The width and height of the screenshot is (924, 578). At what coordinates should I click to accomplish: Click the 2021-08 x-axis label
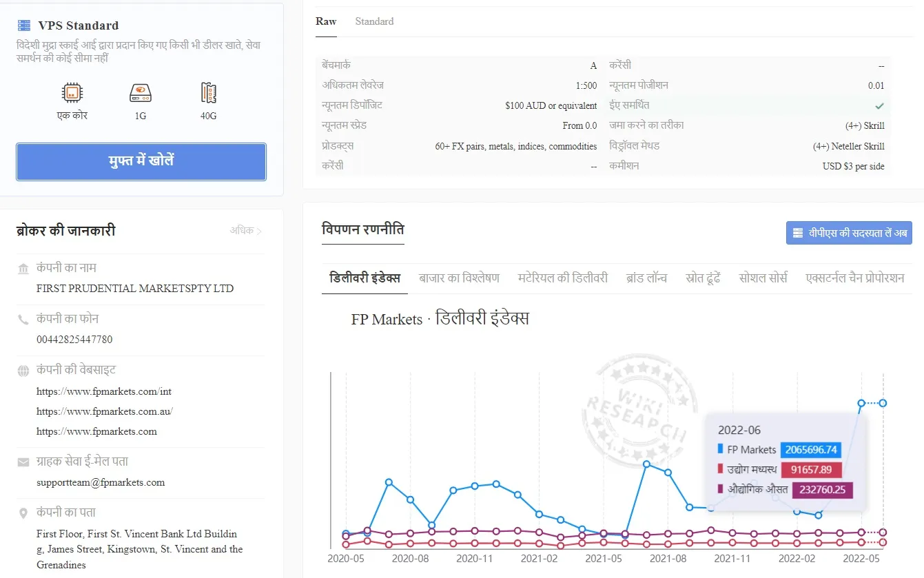669,559
